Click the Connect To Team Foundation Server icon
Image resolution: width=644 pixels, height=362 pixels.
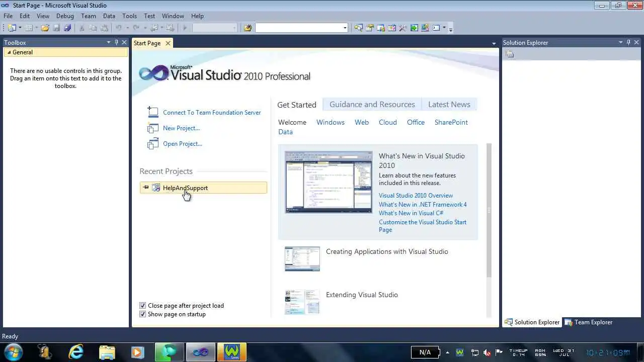click(x=152, y=112)
